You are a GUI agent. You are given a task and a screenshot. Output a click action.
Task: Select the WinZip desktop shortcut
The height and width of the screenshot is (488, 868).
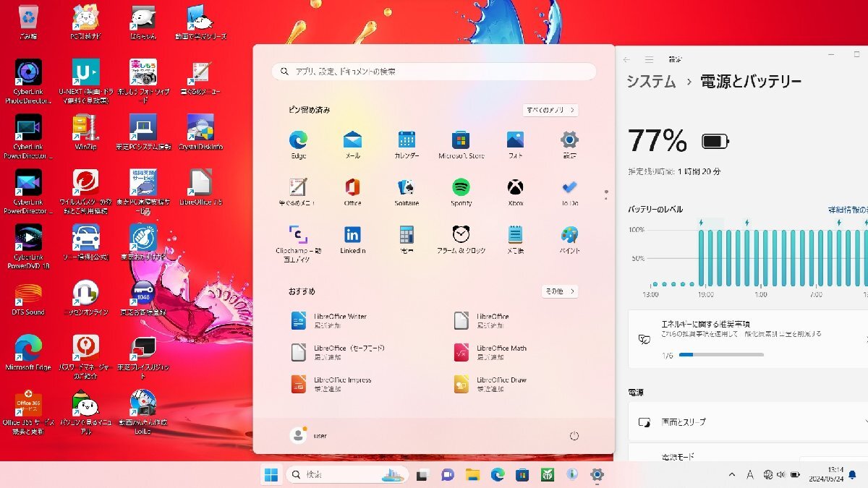point(85,132)
